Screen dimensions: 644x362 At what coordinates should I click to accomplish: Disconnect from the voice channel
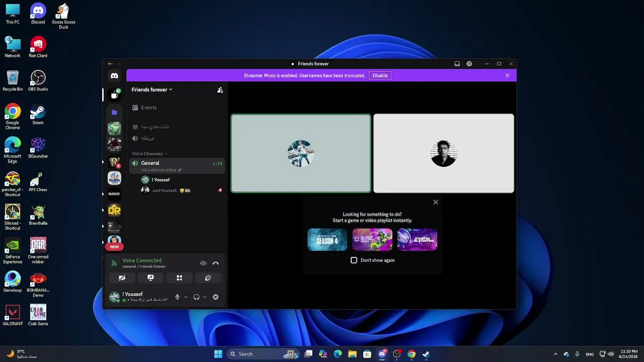[x=215, y=263]
